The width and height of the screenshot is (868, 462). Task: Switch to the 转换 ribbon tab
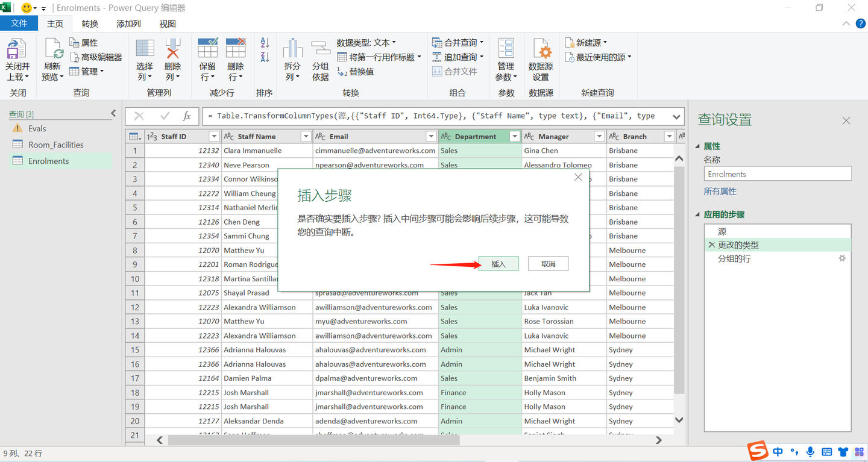coord(89,23)
